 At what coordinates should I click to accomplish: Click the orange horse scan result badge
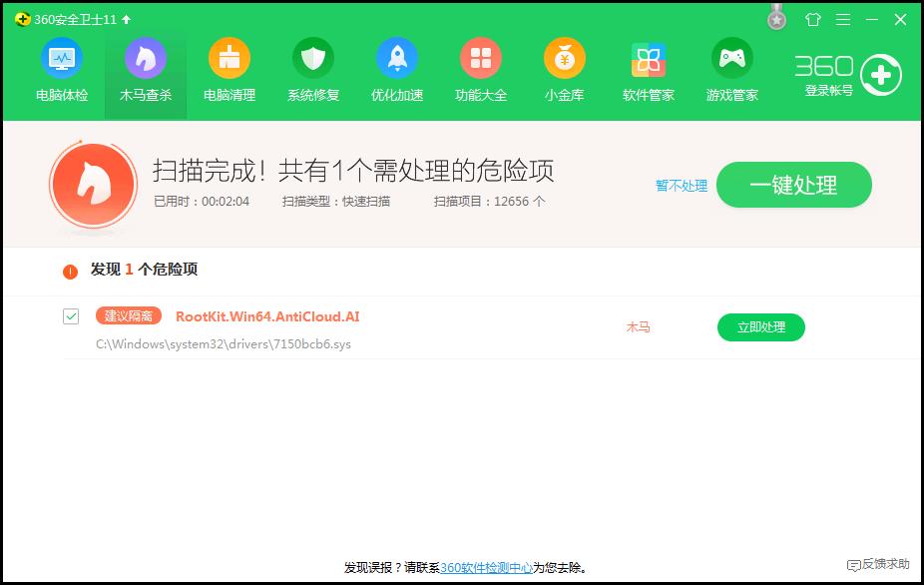[x=93, y=185]
